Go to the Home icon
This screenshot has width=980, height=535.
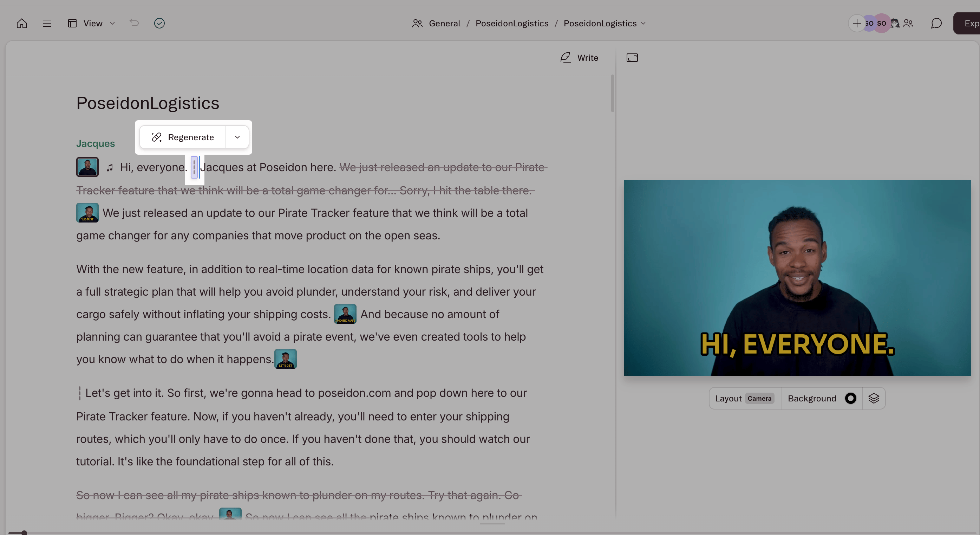(x=22, y=23)
